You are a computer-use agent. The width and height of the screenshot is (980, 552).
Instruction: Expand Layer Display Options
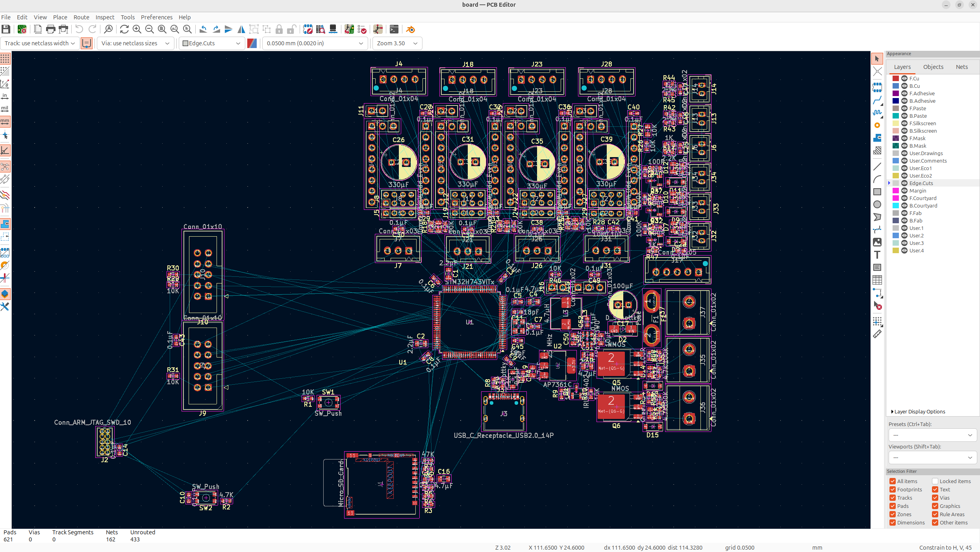click(917, 411)
